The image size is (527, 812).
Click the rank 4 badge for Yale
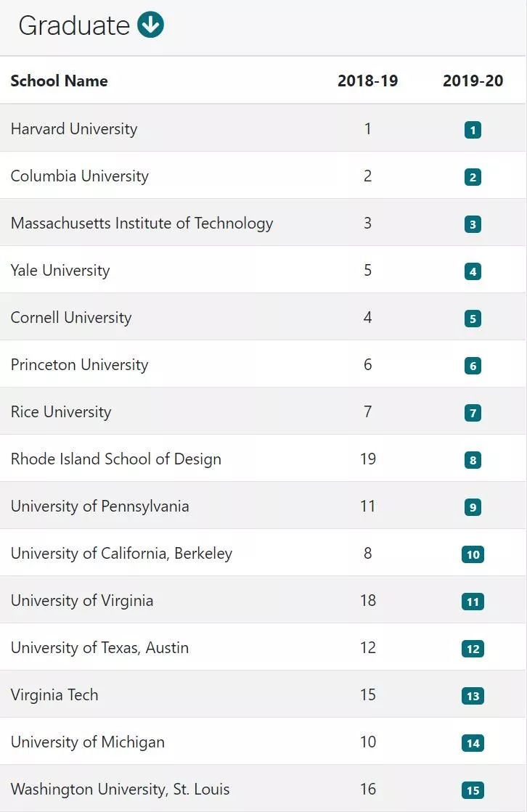[x=473, y=271]
